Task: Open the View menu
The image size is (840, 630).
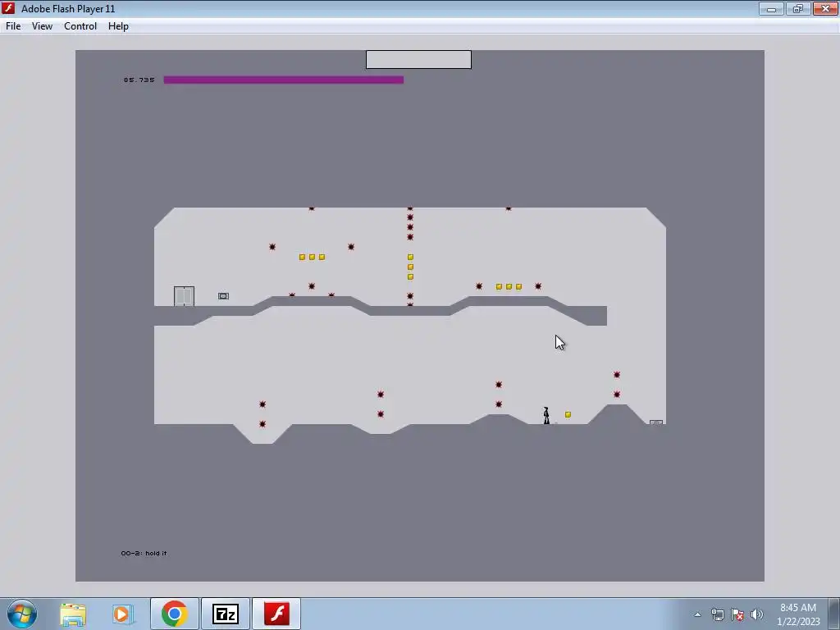Action: [x=42, y=26]
